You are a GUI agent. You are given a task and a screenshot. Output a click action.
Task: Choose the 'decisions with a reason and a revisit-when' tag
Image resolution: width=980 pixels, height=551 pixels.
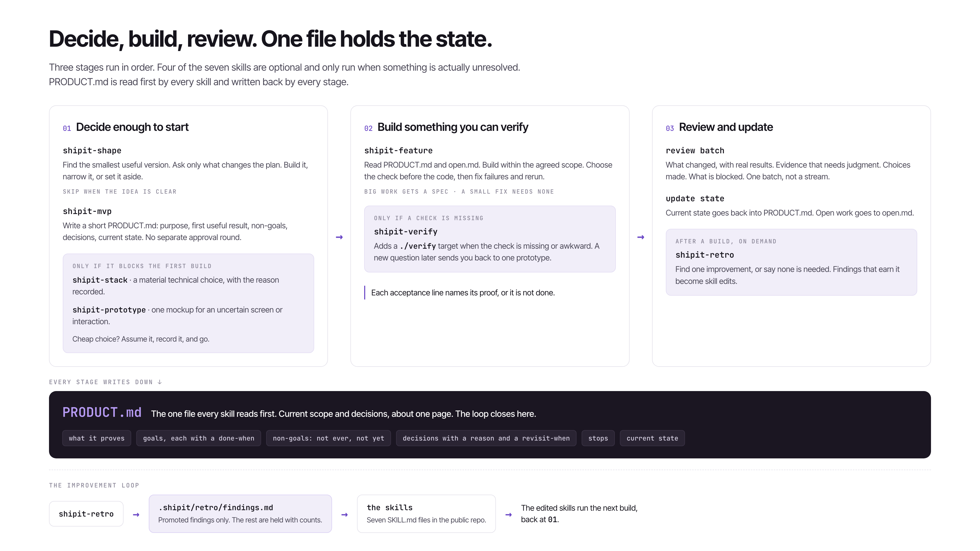486,438
